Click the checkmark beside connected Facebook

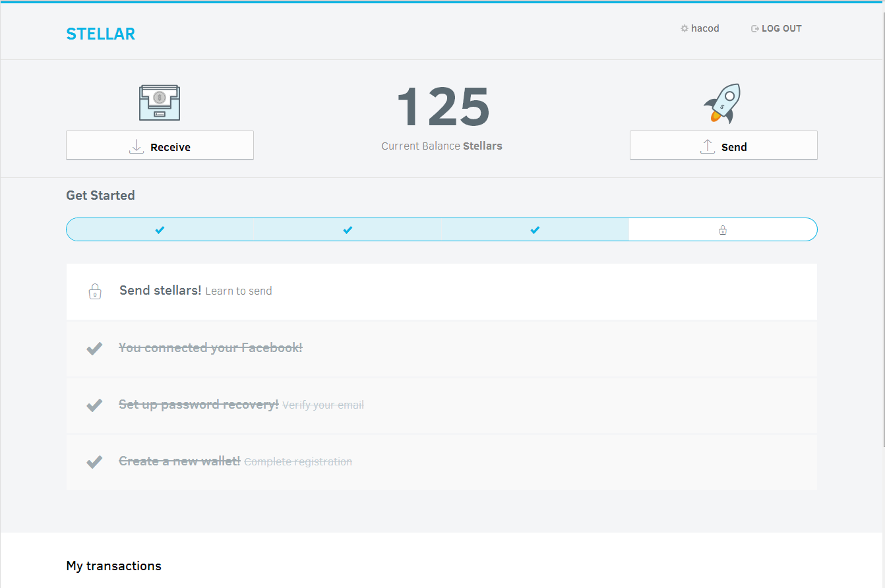point(94,348)
